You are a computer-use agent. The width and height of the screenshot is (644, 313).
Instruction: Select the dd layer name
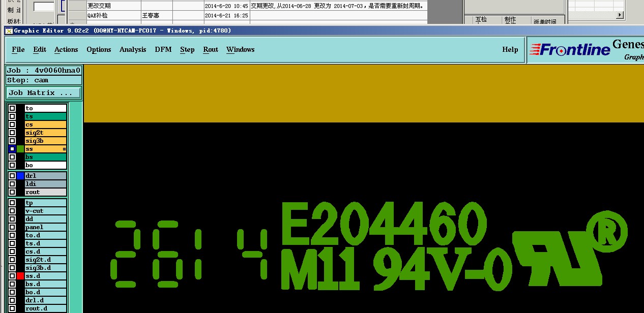46,219
